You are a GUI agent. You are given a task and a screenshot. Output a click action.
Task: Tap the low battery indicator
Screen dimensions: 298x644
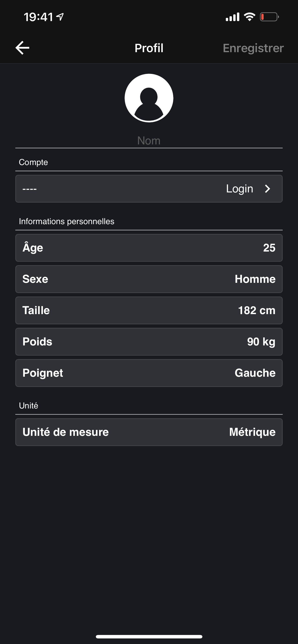(269, 17)
